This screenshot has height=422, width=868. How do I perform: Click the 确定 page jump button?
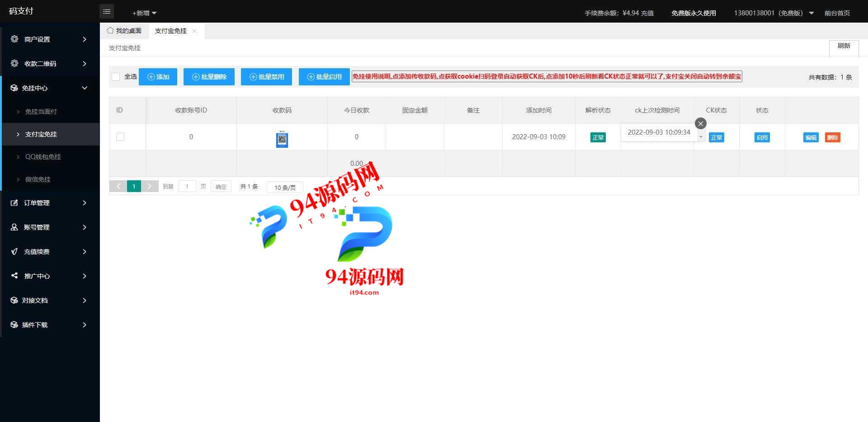click(x=221, y=186)
